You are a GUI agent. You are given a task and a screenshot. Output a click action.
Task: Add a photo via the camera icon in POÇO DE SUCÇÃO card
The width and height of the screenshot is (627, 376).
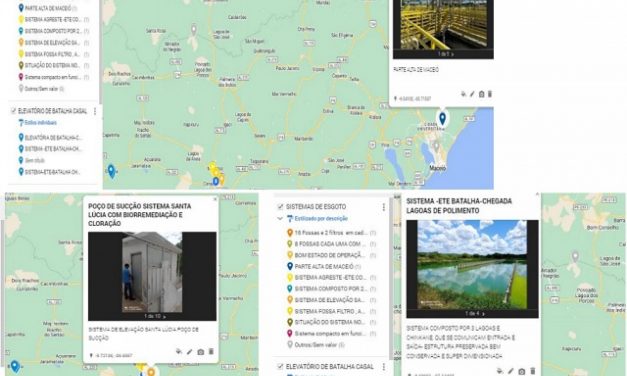point(200,352)
